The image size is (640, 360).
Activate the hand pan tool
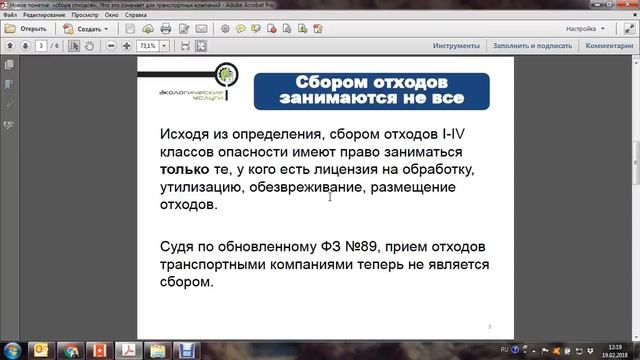point(89,46)
